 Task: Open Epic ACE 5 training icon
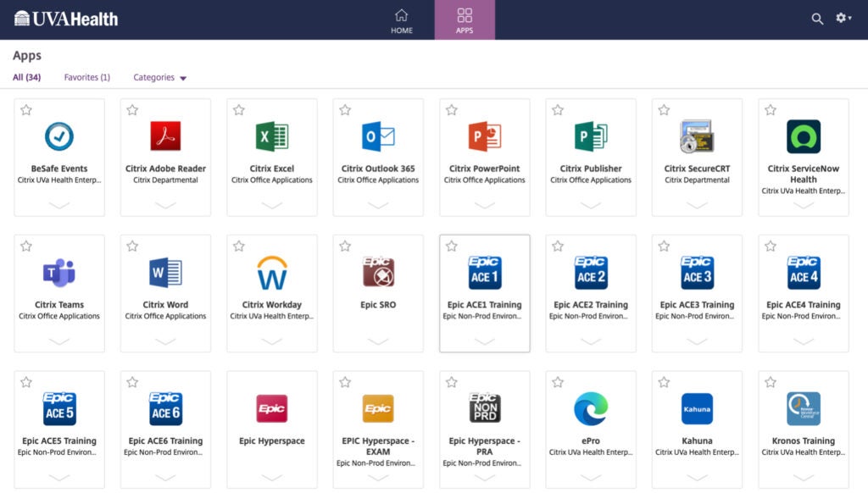pos(59,408)
